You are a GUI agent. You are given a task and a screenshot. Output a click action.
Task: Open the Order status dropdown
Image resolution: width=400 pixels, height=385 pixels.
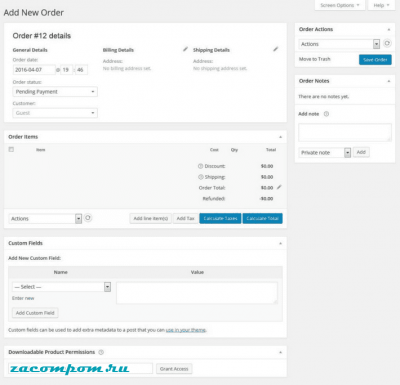pos(55,92)
